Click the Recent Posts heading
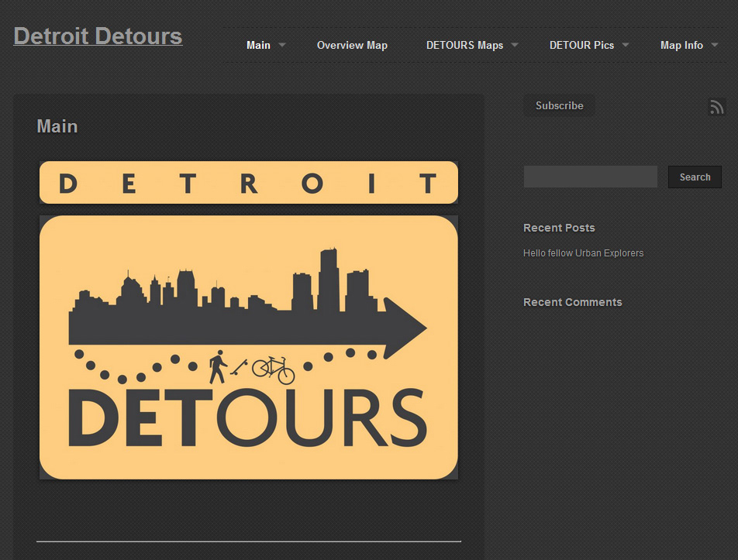 pos(559,228)
